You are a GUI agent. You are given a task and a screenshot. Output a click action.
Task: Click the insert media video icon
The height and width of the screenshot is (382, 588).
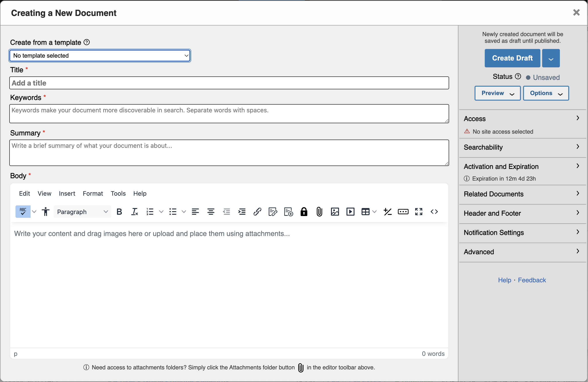350,212
